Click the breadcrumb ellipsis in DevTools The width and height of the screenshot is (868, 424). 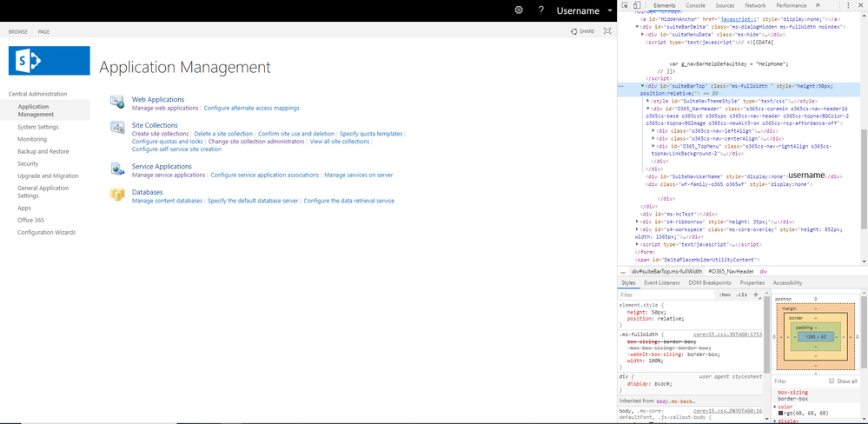[x=623, y=272]
